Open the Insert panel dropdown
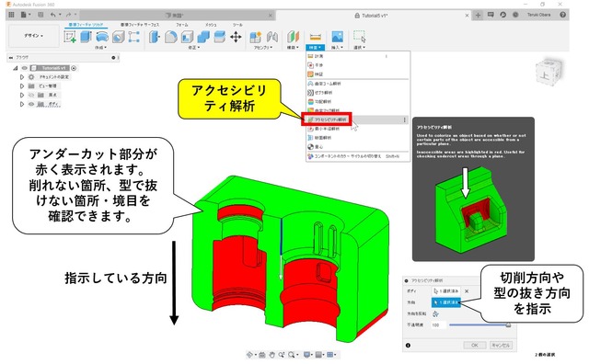Image resolution: width=589 pixels, height=364 pixels. click(337, 48)
